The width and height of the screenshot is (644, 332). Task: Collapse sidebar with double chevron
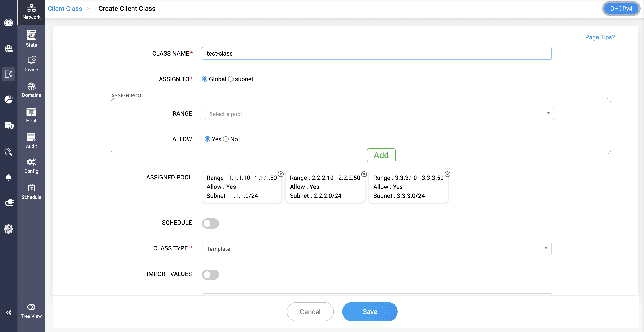click(x=9, y=312)
